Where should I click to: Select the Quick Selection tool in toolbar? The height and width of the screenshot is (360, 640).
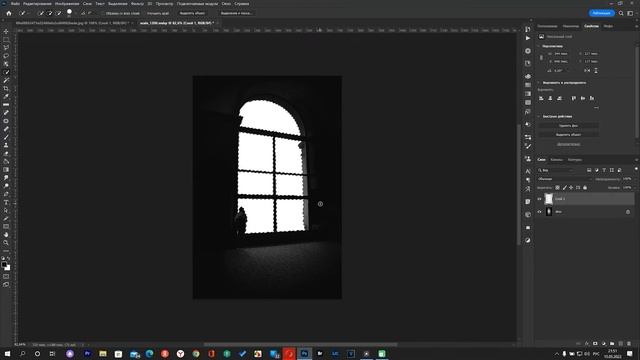click(x=6, y=72)
